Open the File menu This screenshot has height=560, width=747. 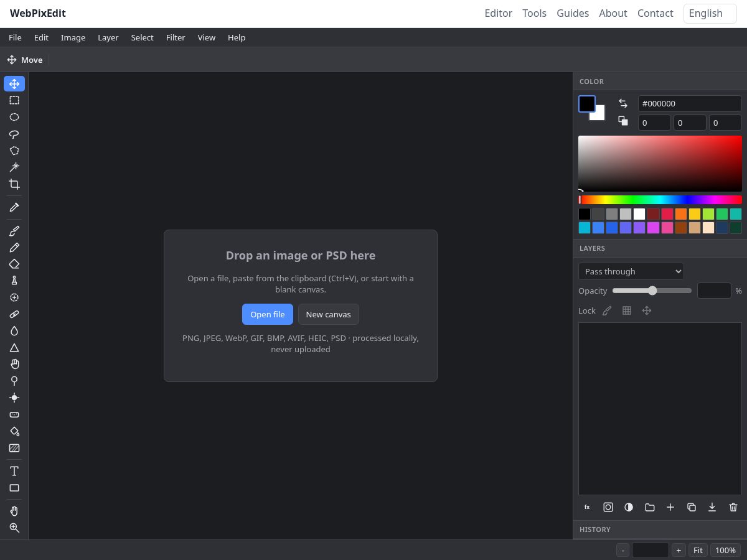coord(15,37)
